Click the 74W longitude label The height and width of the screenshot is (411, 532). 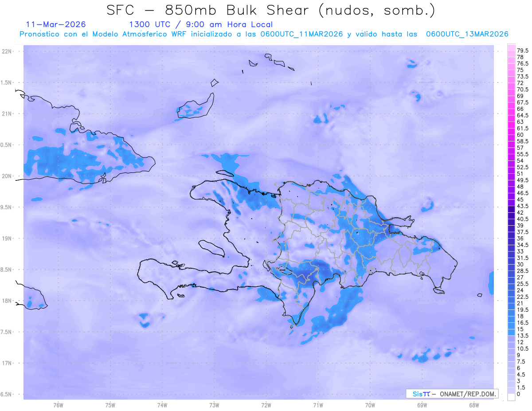coord(162,405)
